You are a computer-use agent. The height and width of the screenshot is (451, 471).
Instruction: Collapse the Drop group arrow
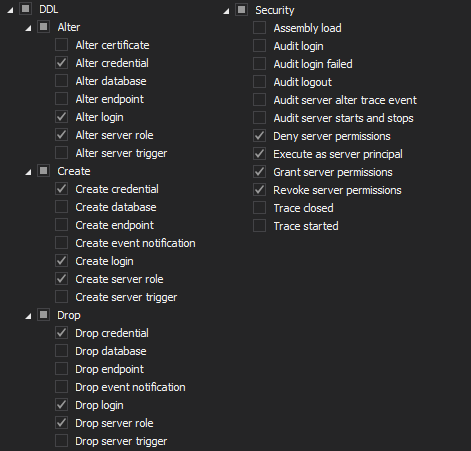[28, 317]
